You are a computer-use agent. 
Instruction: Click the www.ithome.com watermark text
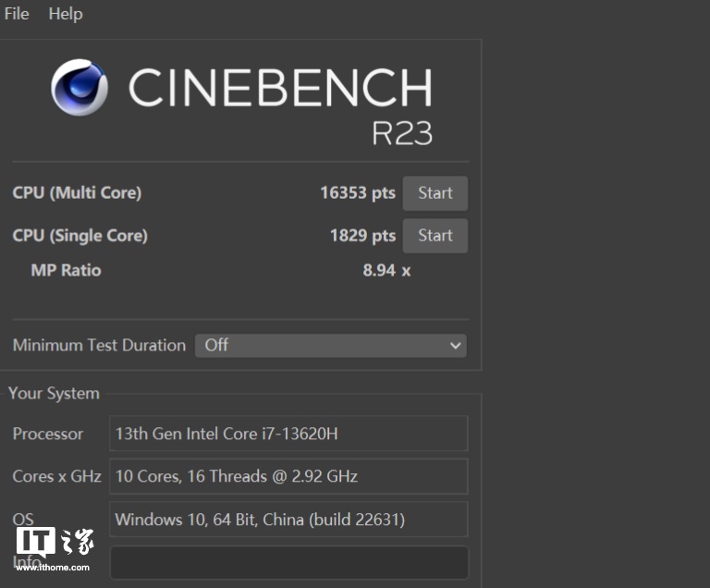point(54,568)
